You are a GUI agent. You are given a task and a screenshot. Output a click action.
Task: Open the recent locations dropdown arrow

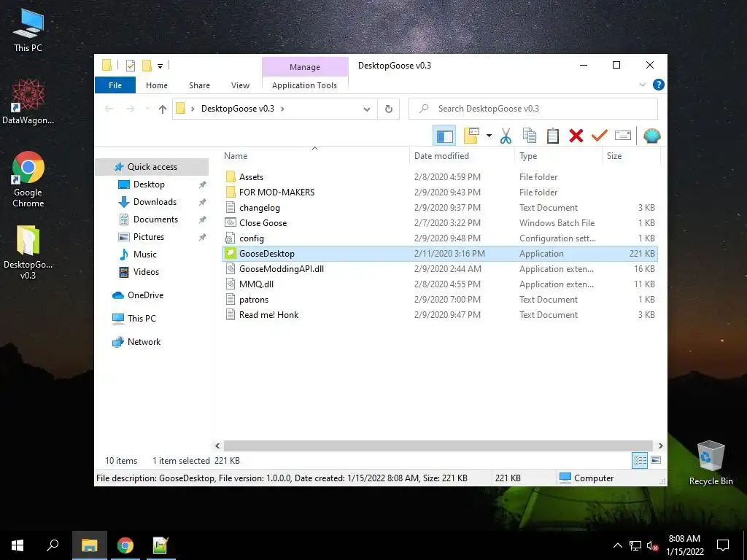tap(147, 109)
